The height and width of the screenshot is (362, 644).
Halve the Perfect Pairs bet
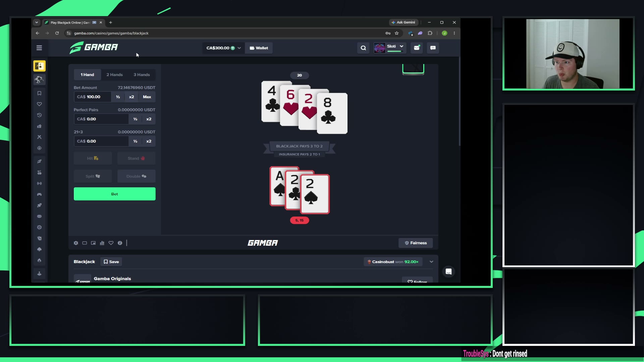coord(135,119)
